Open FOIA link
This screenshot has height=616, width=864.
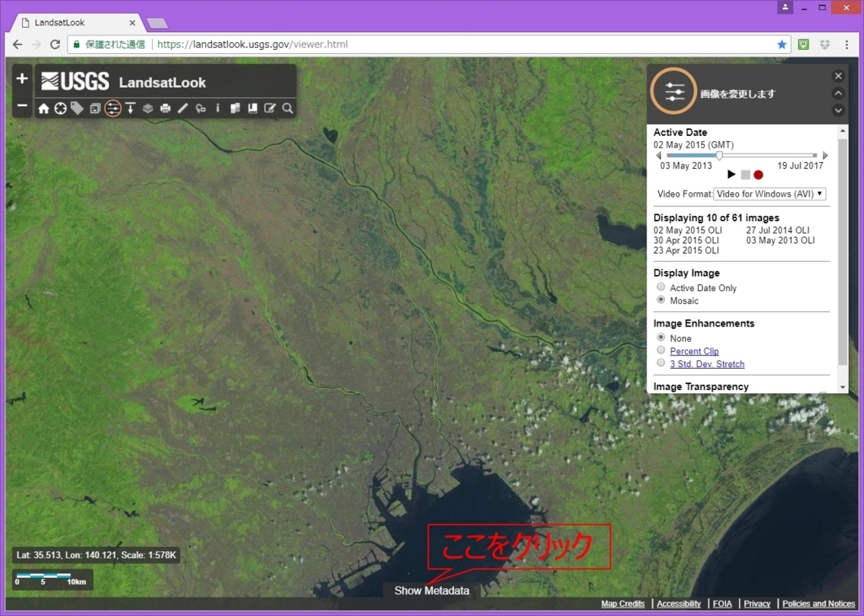722,604
